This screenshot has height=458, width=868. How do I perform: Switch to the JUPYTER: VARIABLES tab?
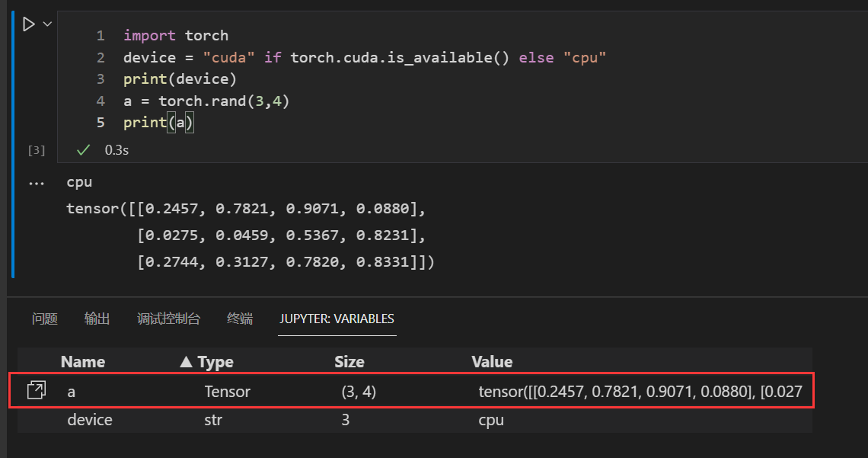(337, 319)
